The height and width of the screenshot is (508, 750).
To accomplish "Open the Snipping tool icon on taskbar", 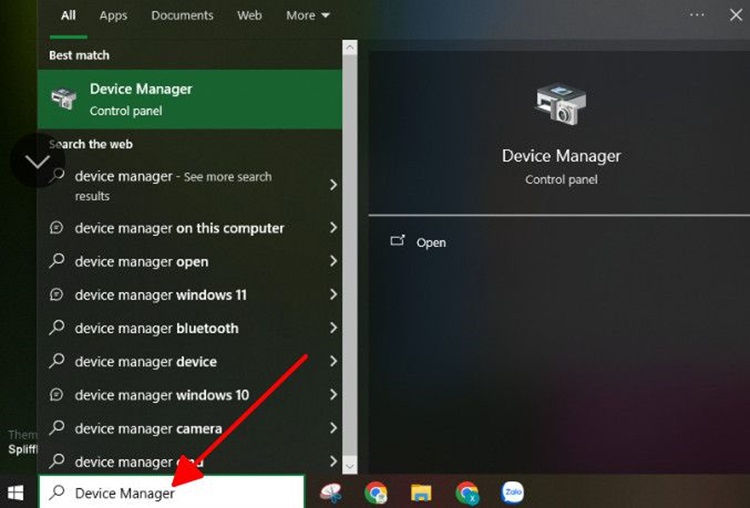I will [331, 493].
